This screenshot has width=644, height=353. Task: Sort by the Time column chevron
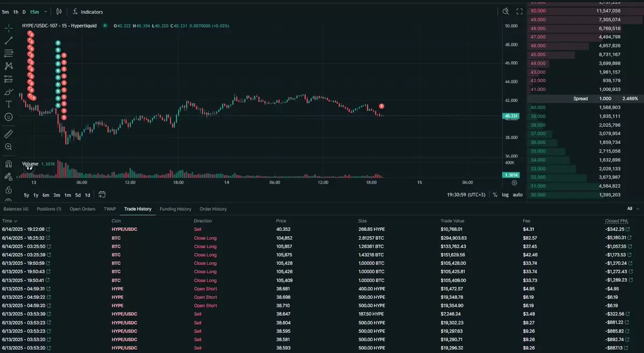[15, 221]
